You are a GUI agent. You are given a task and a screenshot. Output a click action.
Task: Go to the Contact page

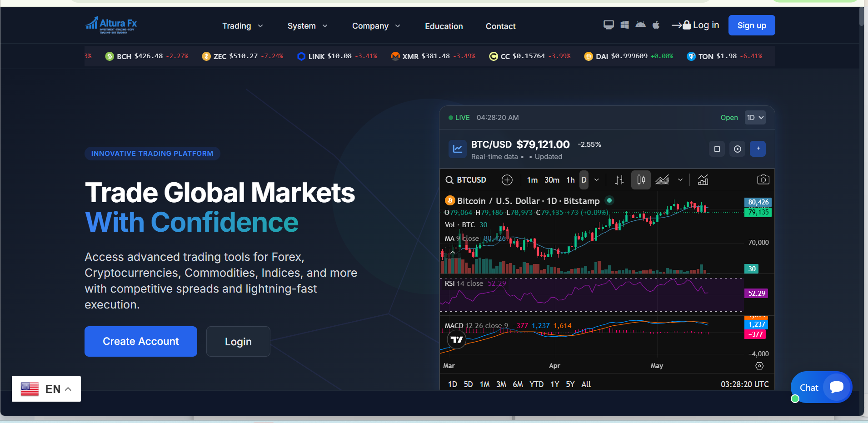tap(501, 26)
